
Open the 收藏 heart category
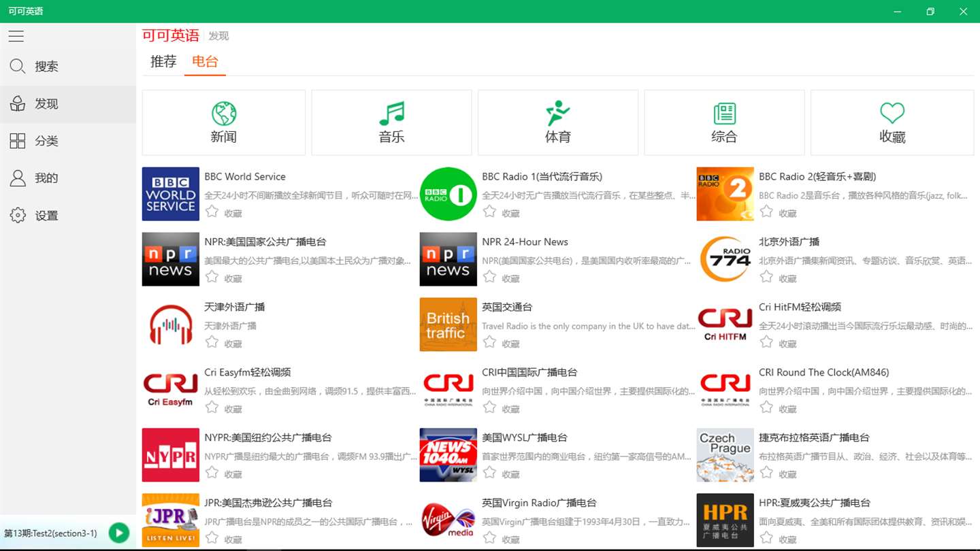[892, 122]
